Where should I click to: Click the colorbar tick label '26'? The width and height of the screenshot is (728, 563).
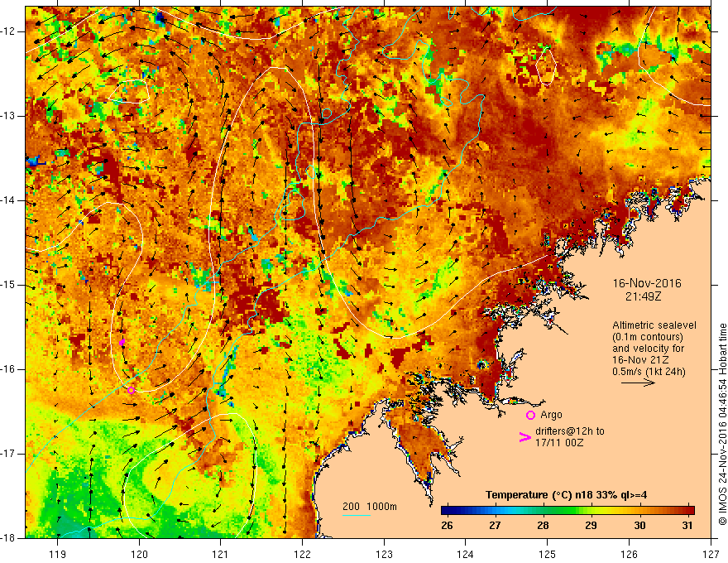click(x=447, y=526)
